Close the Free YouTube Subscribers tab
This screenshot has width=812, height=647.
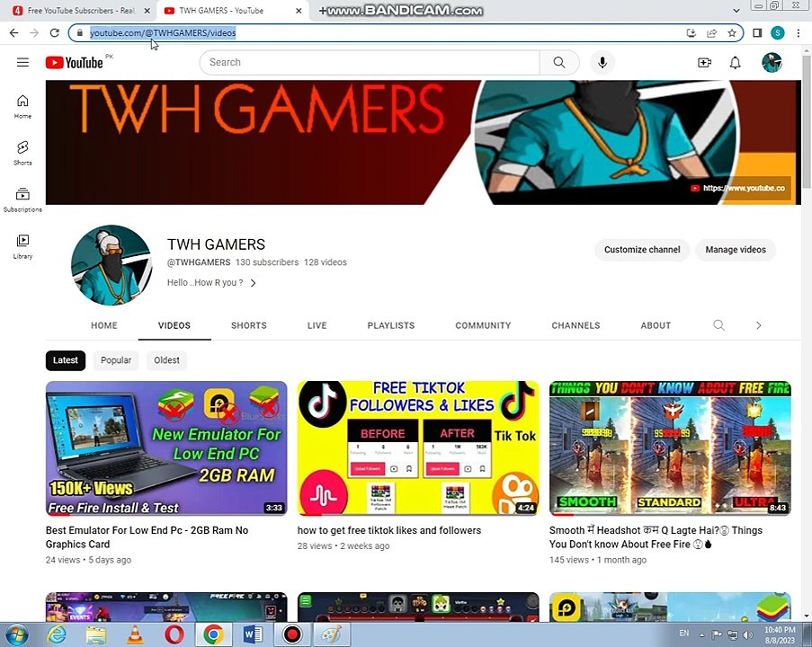coord(147,11)
